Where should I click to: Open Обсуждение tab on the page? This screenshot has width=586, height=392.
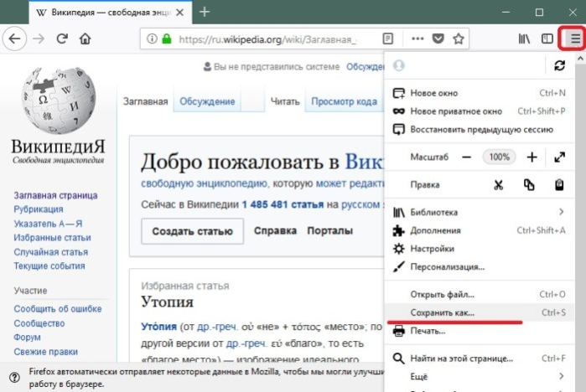[207, 101]
